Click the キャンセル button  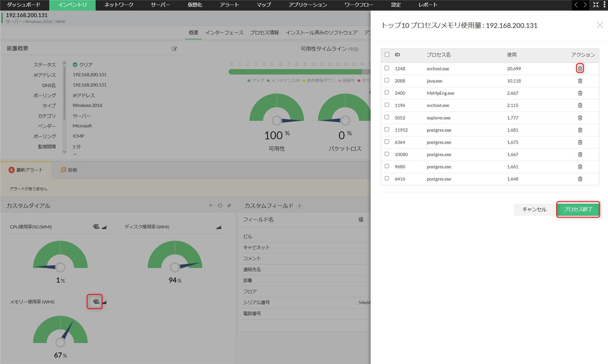[x=534, y=209]
